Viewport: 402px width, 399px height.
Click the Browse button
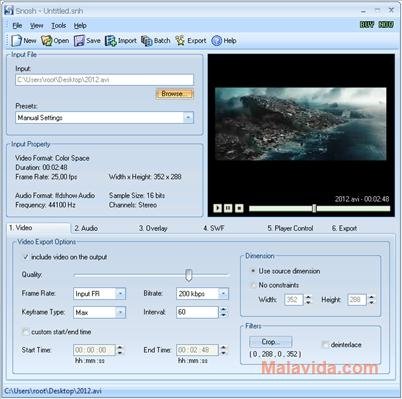tap(174, 94)
